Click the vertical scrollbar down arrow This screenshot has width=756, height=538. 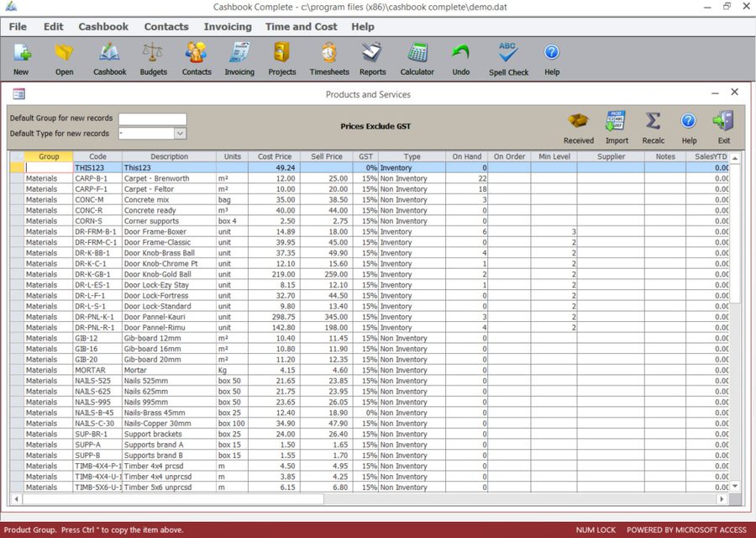[x=735, y=487]
